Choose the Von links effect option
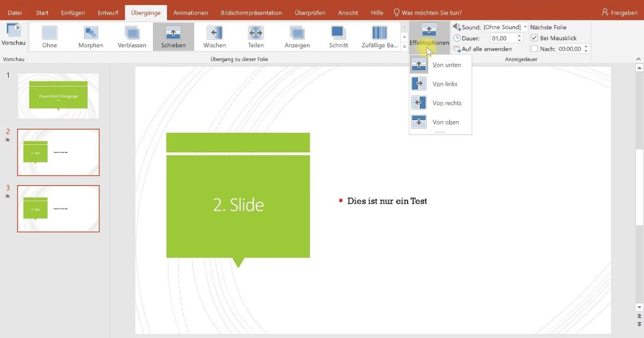Image resolution: width=644 pixels, height=338 pixels. click(440, 84)
